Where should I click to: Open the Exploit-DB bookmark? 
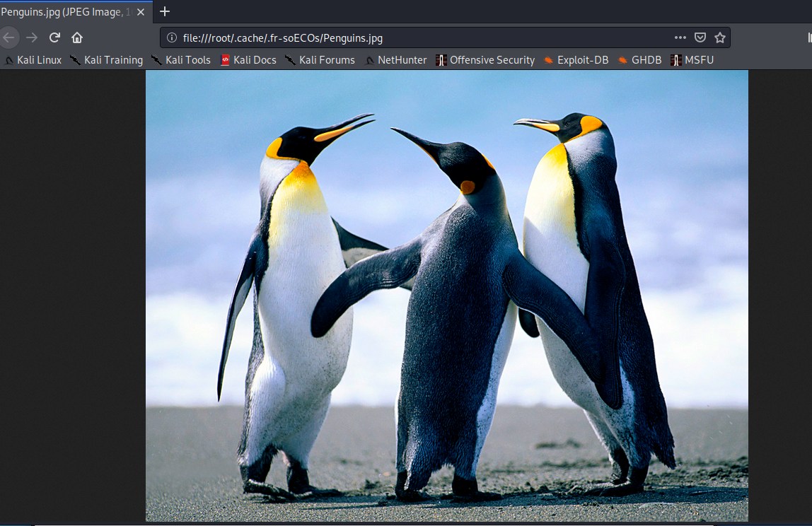[x=576, y=60]
